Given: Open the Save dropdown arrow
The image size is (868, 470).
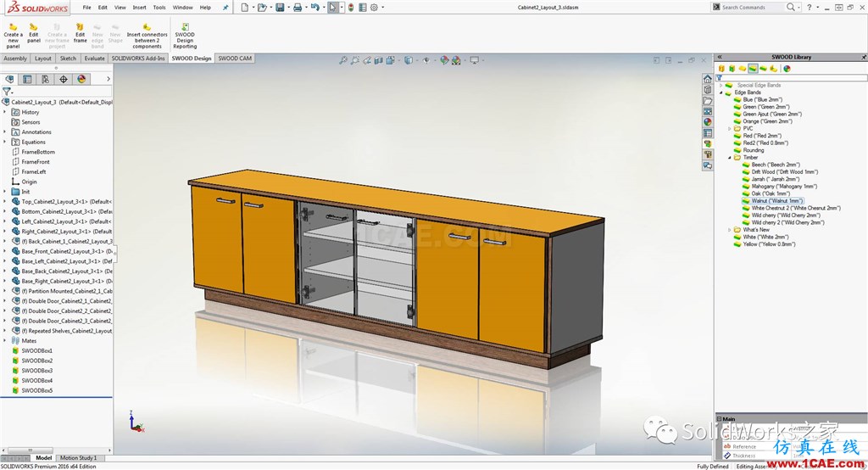Looking at the screenshot, I should tap(288, 8).
